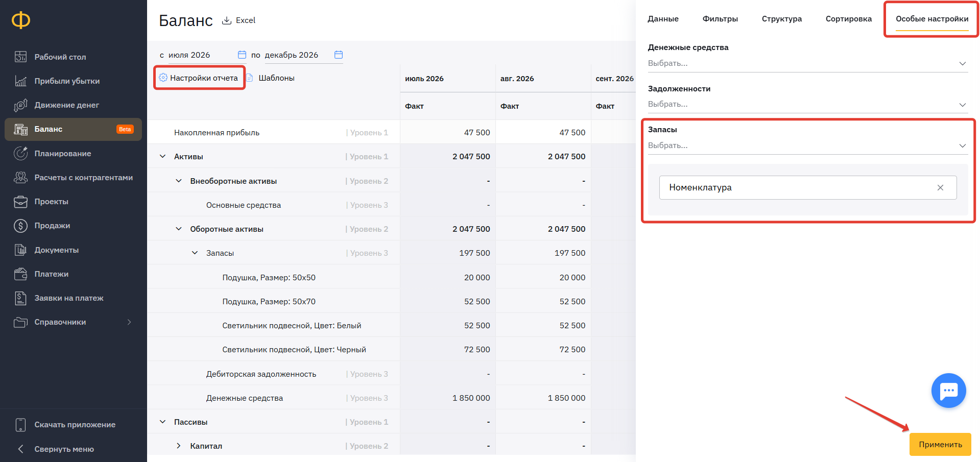Image resolution: width=980 pixels, height=462 pixels.
Task: Click the orange app logo
Action: 21,20
